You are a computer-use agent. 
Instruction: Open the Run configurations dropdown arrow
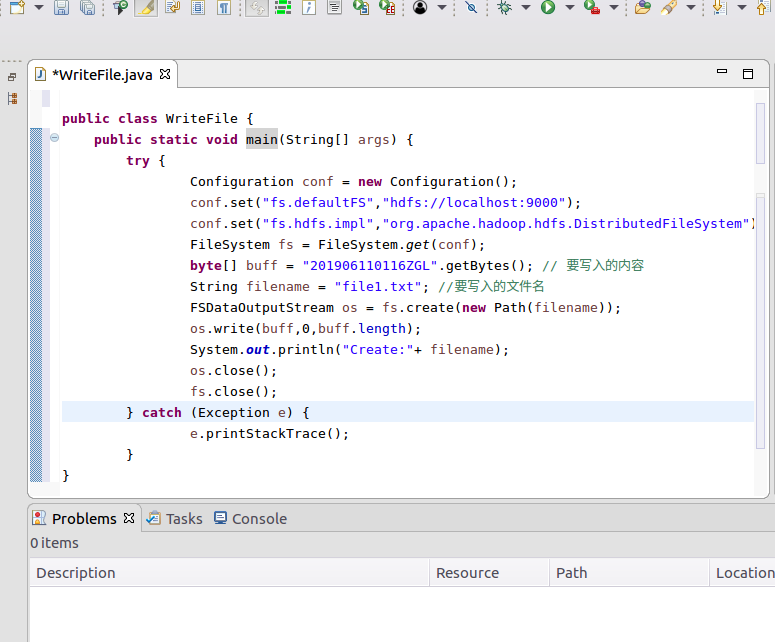tap(570, 7)
